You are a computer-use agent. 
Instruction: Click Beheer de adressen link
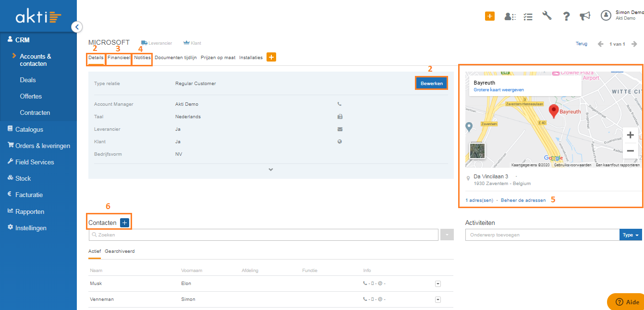click(523, 200)
